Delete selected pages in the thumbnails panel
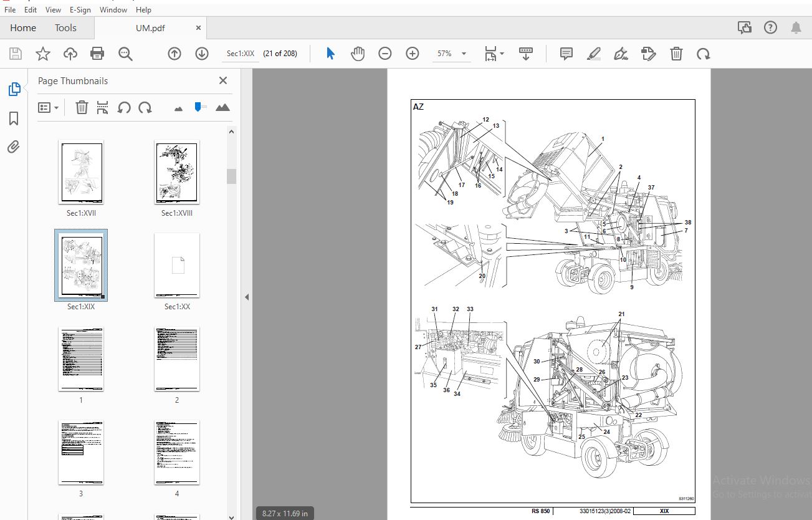The width and height of the screenshot is (812, 520). click(82, 107)
